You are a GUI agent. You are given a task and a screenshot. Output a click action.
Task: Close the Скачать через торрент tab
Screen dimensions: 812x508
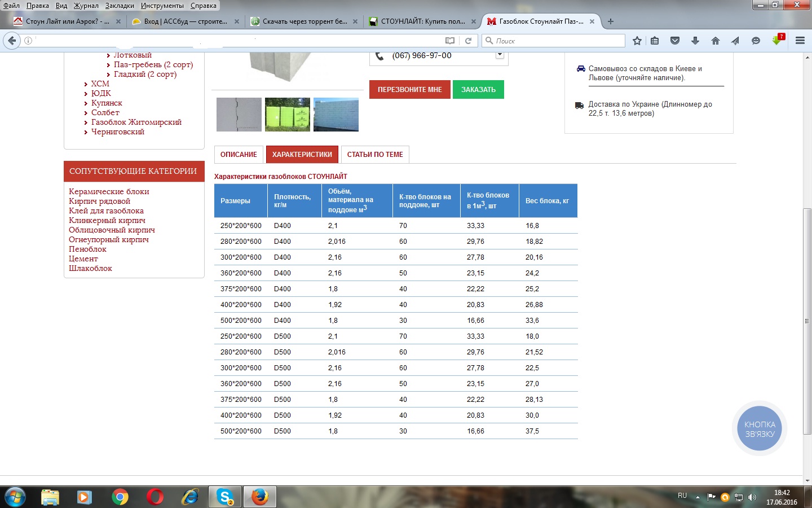click(355, 21)
